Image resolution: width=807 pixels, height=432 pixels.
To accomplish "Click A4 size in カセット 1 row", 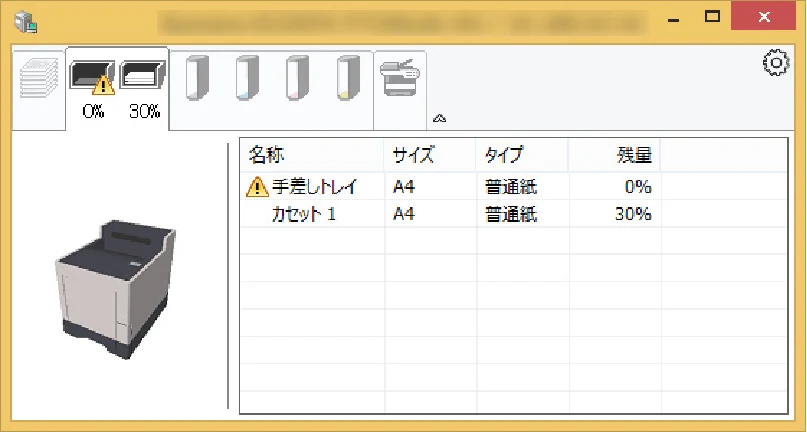I will coord(404,214).
